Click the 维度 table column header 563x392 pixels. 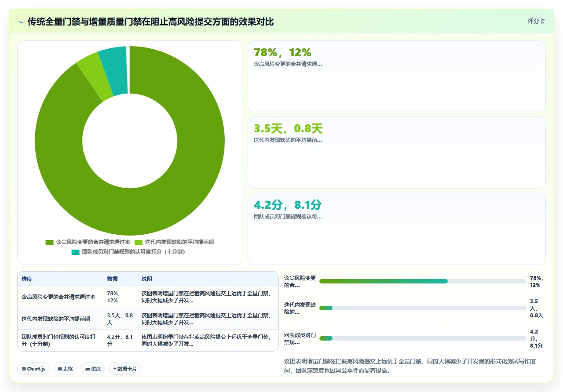pos(27,279)
